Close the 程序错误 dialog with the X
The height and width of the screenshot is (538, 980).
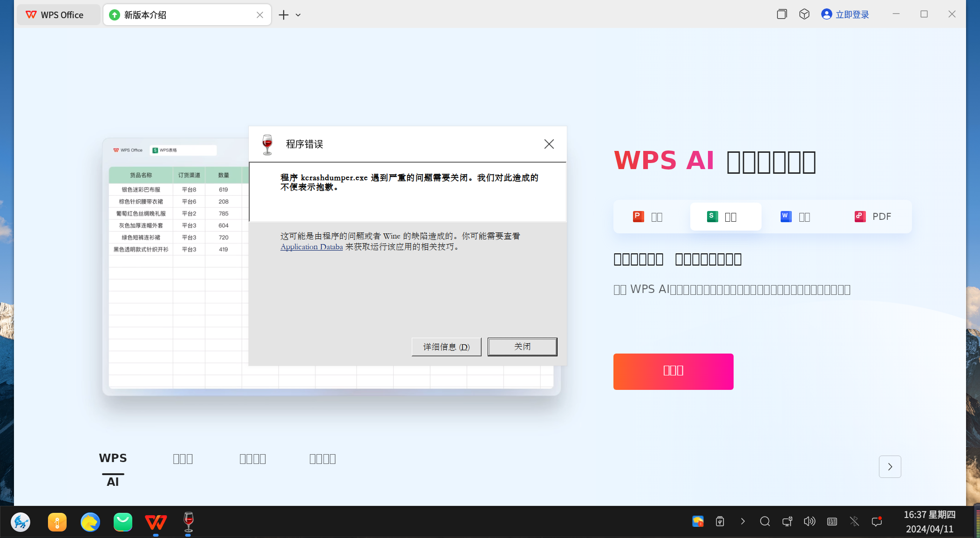tap(549, 144)
